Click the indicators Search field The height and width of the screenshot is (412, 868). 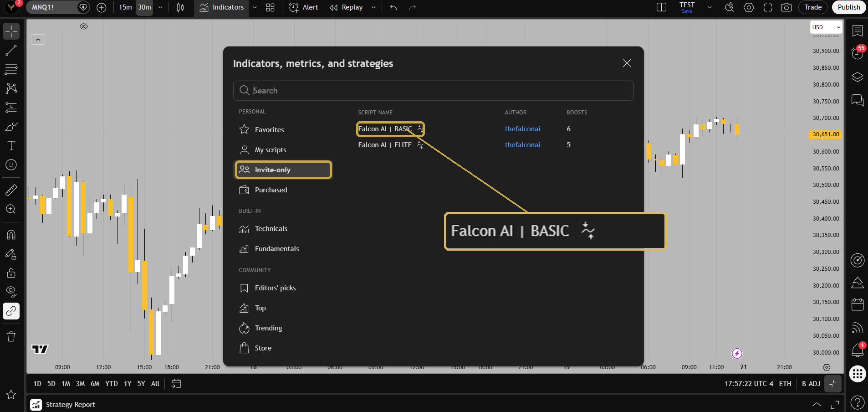(433, 90)
